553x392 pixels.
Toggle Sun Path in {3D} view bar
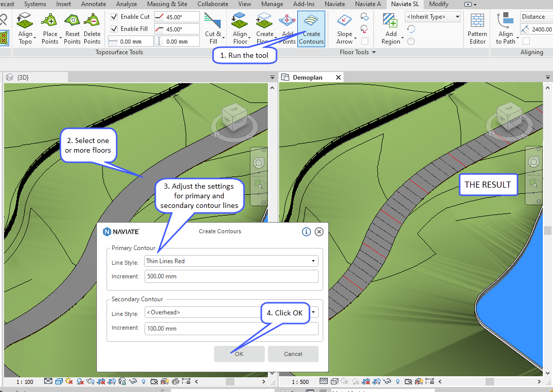69,381
